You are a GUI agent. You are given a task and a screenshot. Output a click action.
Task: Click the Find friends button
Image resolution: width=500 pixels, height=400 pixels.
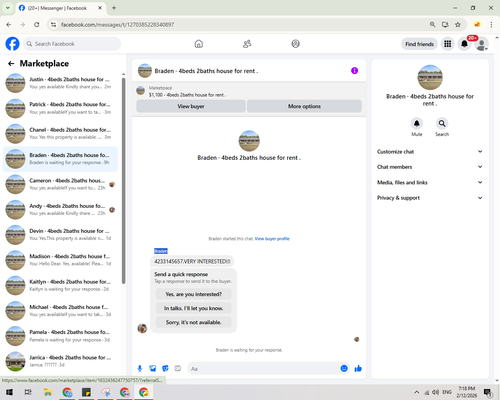(419, 44)
